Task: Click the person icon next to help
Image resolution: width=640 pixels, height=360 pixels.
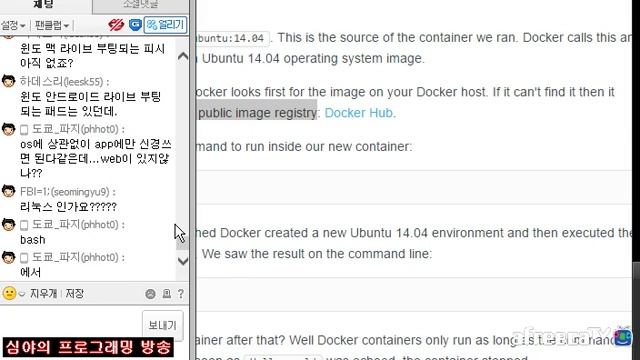Action: pyautogui.click(x=167, y=294)
